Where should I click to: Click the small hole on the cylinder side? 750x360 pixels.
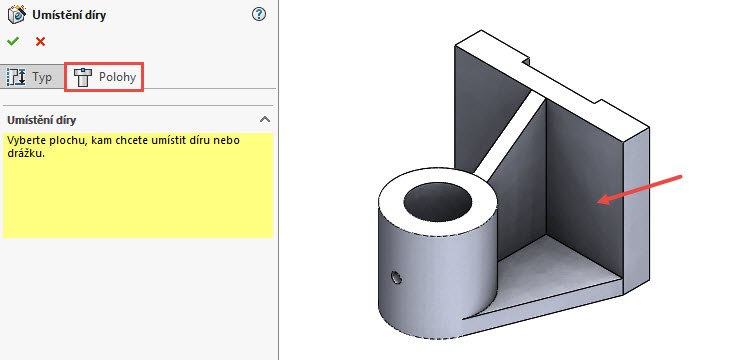[396, 276]
